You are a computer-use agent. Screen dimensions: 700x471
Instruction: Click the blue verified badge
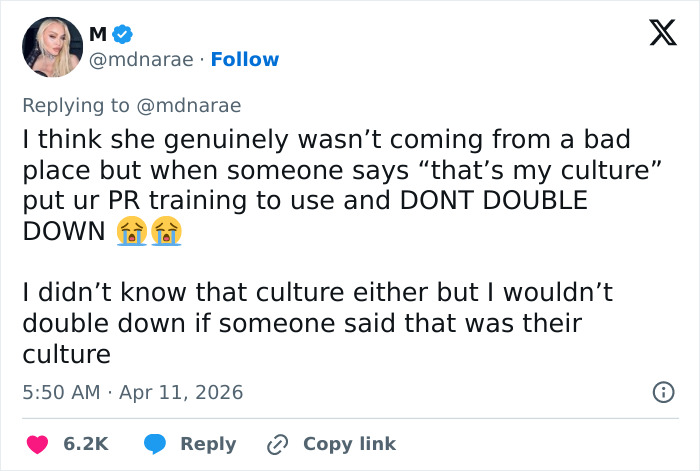pos(123,35)
